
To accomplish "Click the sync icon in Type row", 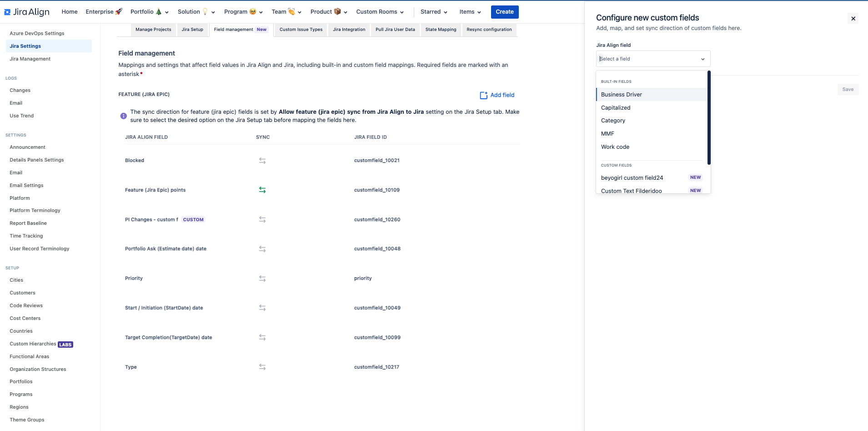I will (x=262, y=367).
